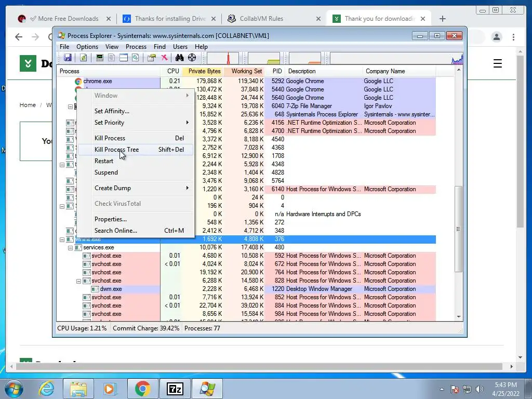The width and height of the screenshot is (532, 399).
Task: Select Search Online... menu entry
Action: pyautogui.click(x=136, y=231)
